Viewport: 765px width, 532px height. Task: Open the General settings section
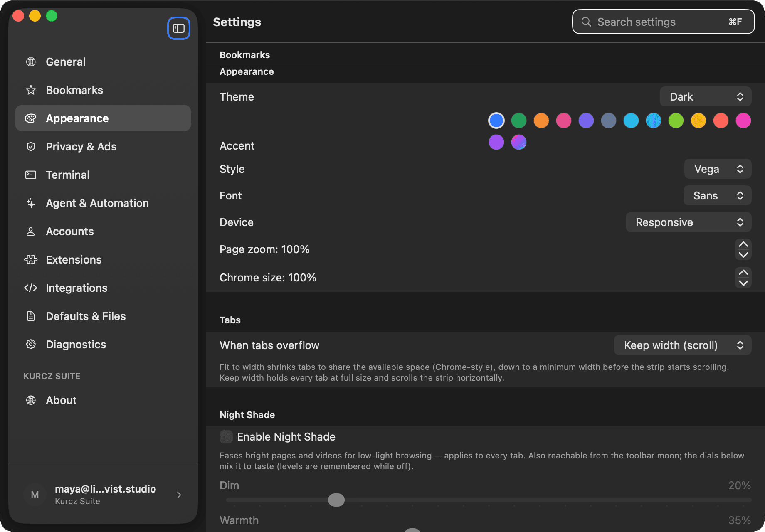[103, 62]
